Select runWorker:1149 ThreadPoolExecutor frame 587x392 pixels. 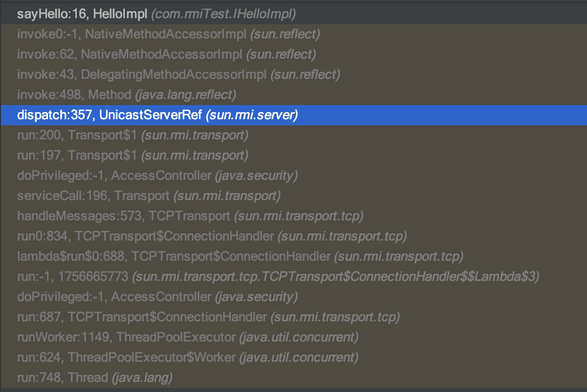click(x=293, y=337)
